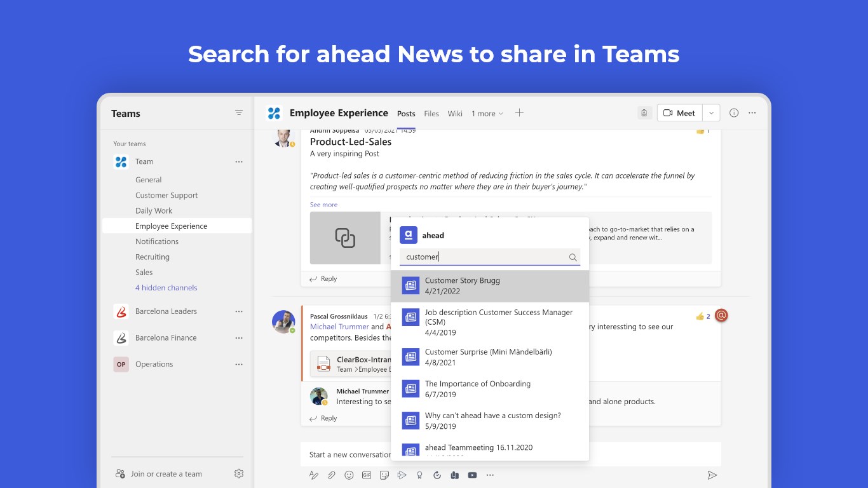Start a meeting with the Meet button

[680, 113]
